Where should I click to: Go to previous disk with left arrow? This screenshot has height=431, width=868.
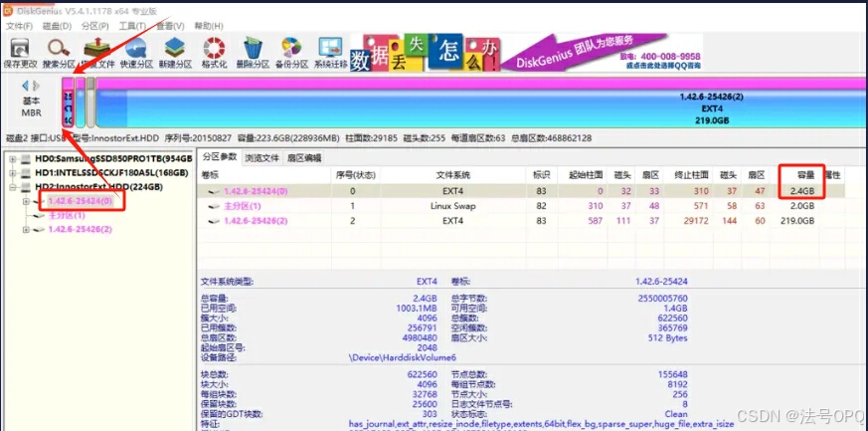[x=25, y=86]
